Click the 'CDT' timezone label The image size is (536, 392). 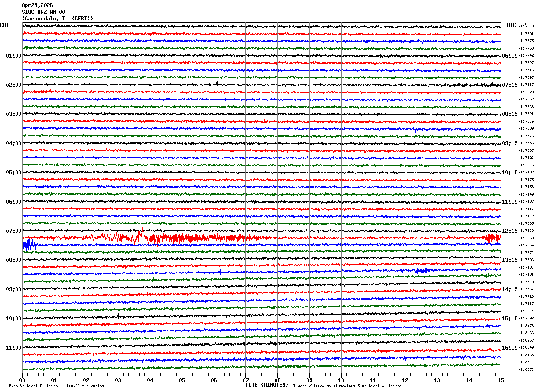4,25
